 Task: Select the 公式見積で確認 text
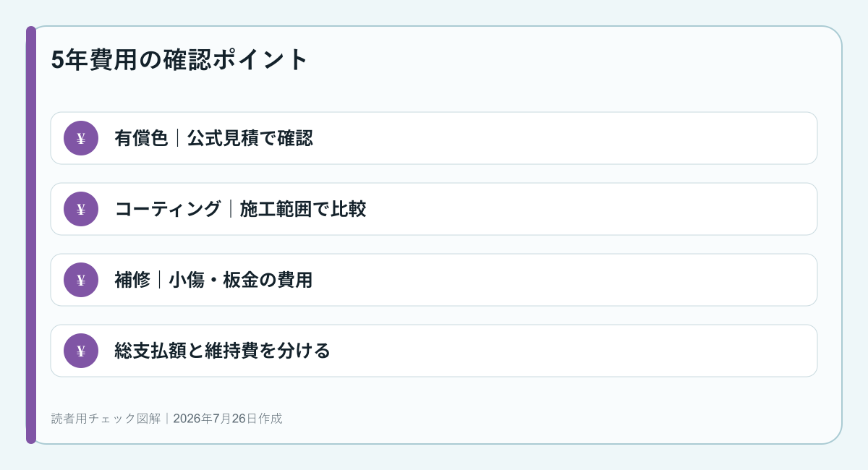point(250,138)
